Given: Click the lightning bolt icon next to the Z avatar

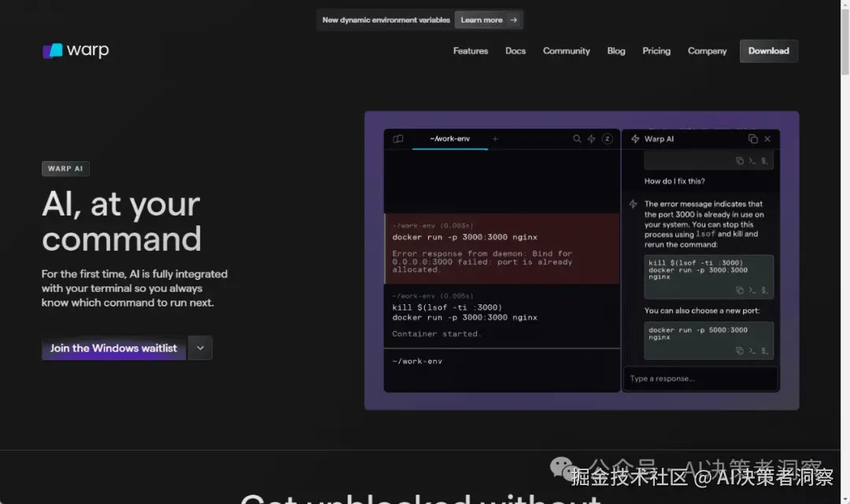Looking at the screenshot, I should (x=591, y=139).
